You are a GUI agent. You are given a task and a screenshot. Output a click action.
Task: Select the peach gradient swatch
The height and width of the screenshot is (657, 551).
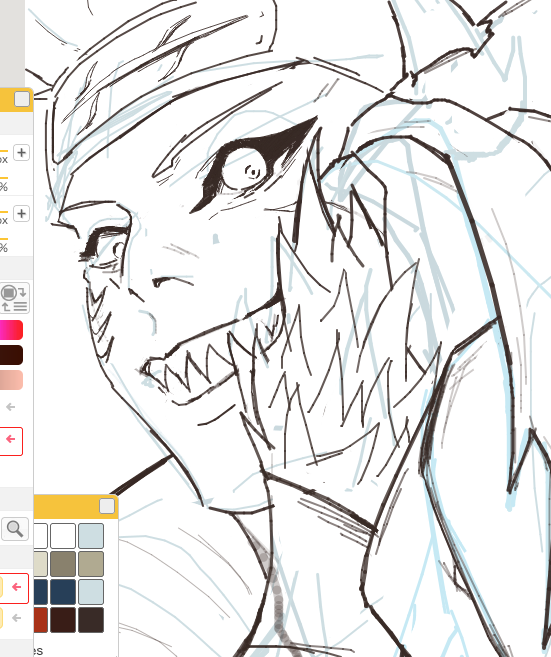[11, 380]
